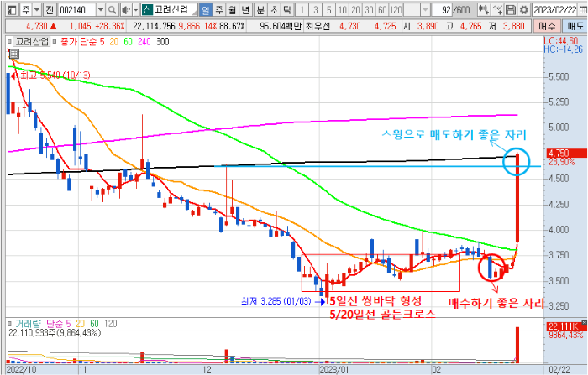Click the green 60 moving average legend

(128, 42)
